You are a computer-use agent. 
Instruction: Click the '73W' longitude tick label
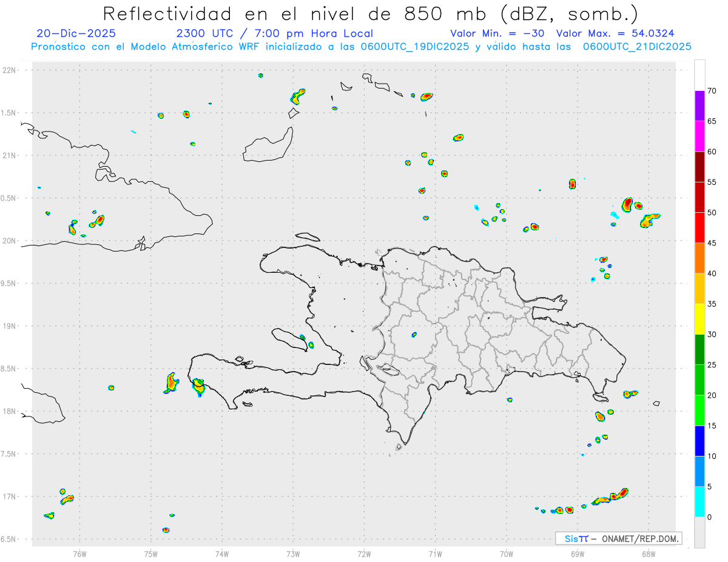click(x=293, y=554)
